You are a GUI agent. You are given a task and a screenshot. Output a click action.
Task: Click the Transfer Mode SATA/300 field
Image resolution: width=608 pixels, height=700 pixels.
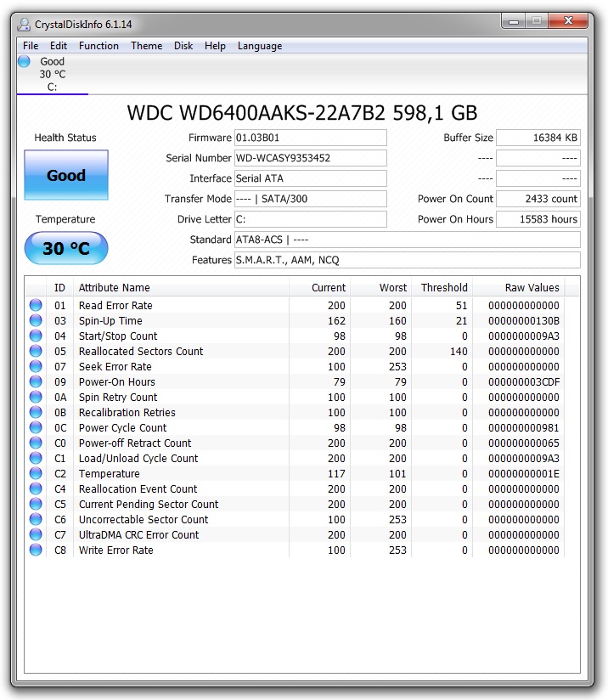[x=311, y=199]
